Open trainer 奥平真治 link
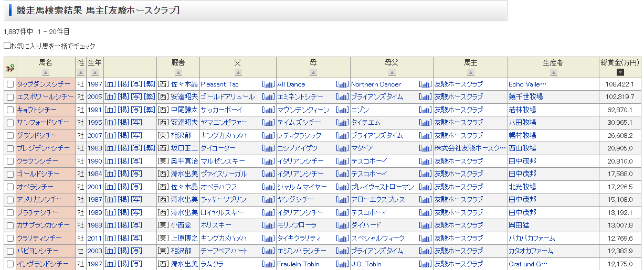The width and height of the screenshot is (644, 270). [184, 161]
